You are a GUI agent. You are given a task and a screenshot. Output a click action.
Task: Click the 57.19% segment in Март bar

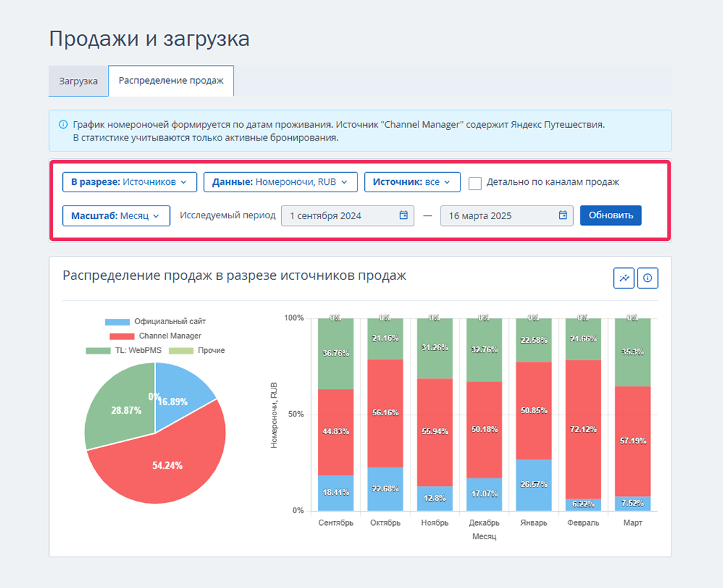click(x=633, y=441)
